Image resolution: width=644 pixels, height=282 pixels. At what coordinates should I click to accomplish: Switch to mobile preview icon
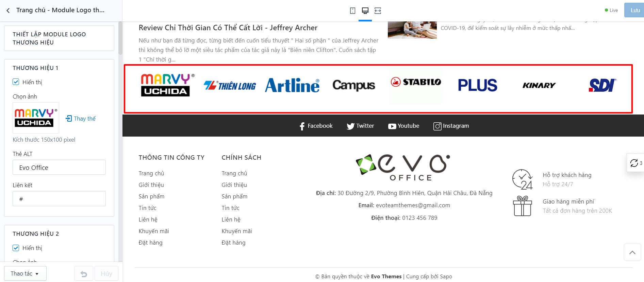[352, 11]
